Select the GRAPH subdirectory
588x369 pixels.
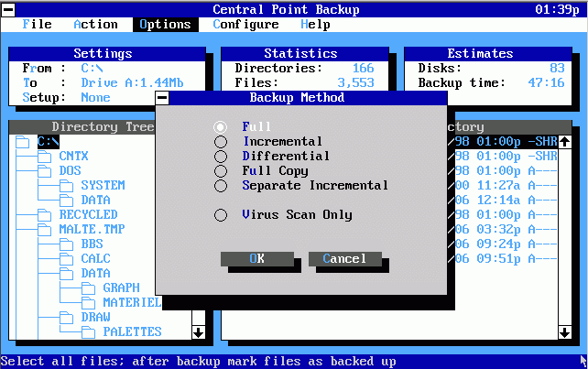tap(122, 288)
